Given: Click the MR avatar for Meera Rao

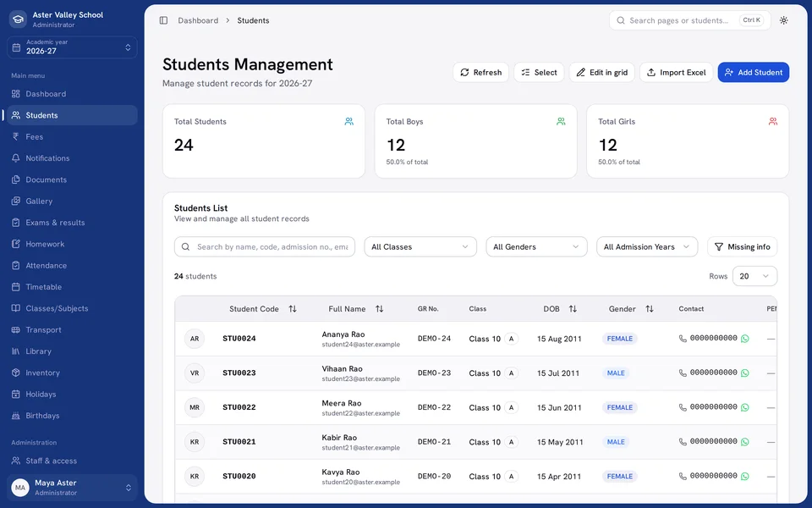Looking at the screenshot, I should (x=195, y=407).
